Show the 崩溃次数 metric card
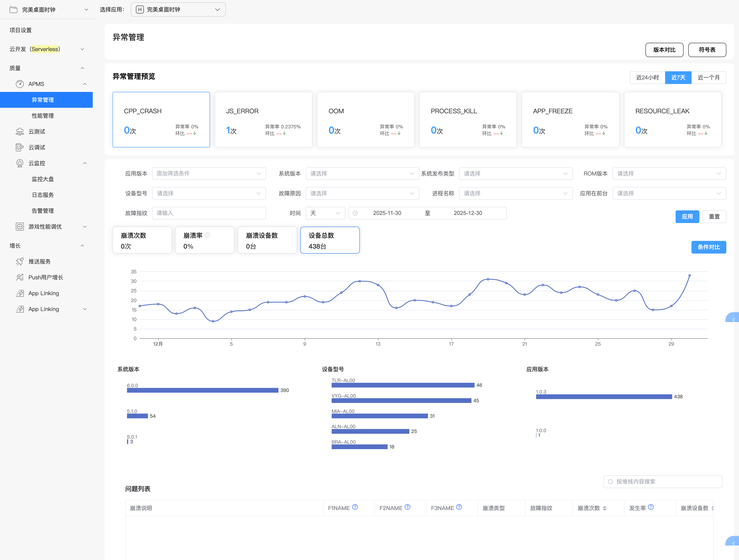Image resolution: width=739 pixels, height=560 pixels. [x=142, y=240]
